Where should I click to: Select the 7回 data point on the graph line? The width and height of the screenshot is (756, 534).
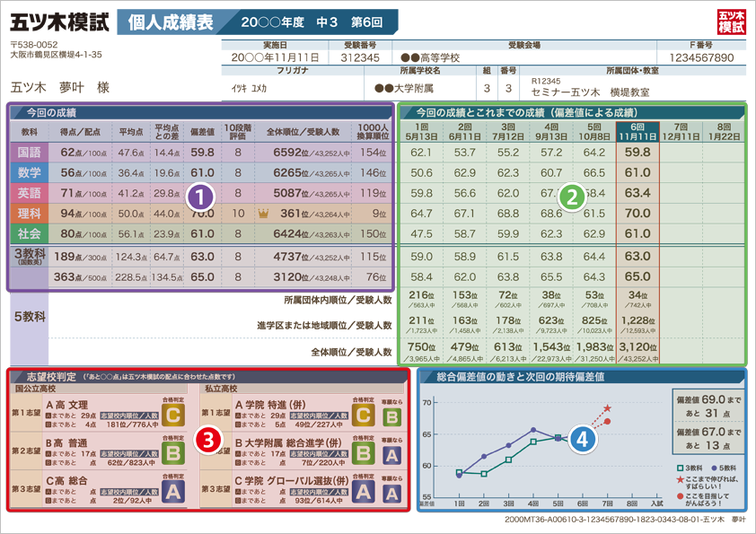(x=607, y=421)
